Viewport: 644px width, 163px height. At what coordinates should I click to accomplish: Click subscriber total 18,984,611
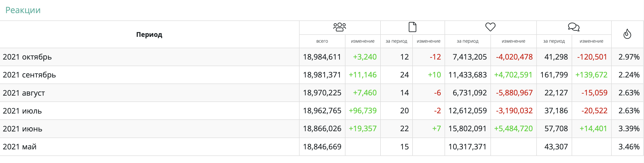tap(322, 57)
